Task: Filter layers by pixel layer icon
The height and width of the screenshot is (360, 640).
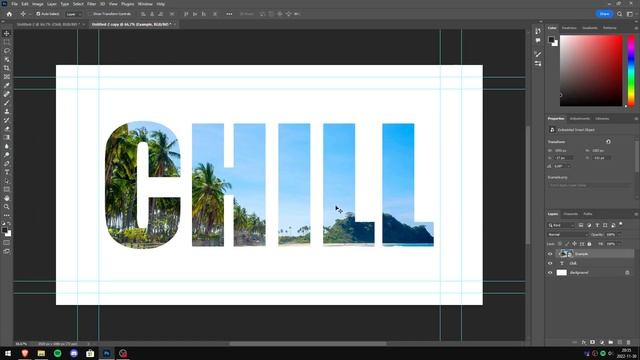Action: pyautogui.click(x=581, y=225)
